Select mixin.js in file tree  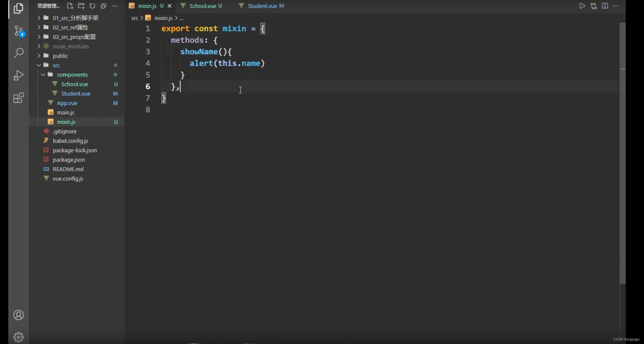[x=66, y=122]
